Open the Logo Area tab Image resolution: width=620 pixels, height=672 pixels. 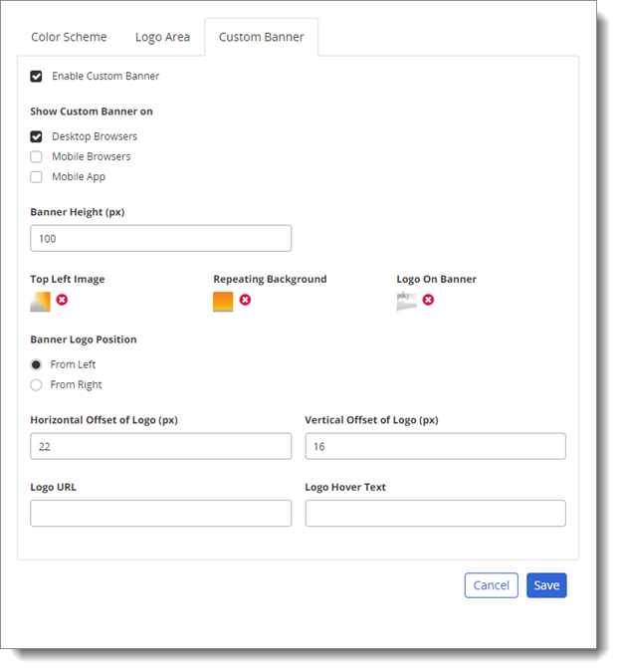pyautogui.click(x=162, y=38)
